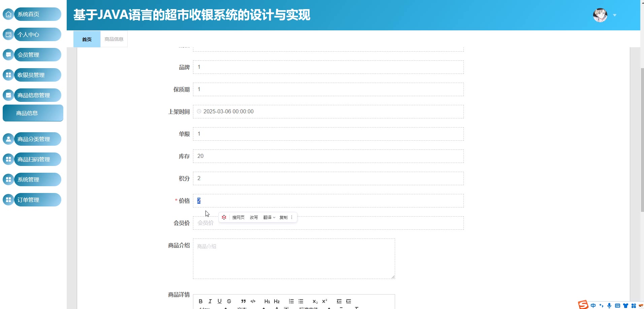This screenshot has width=644, height=309.
Task: Apply strikethrough in the 商品详情 editor
Action: pos(229,301)
